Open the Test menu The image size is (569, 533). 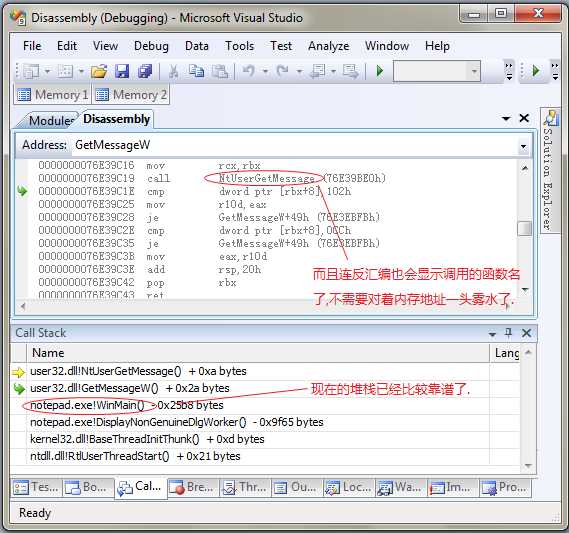point(281,46)
